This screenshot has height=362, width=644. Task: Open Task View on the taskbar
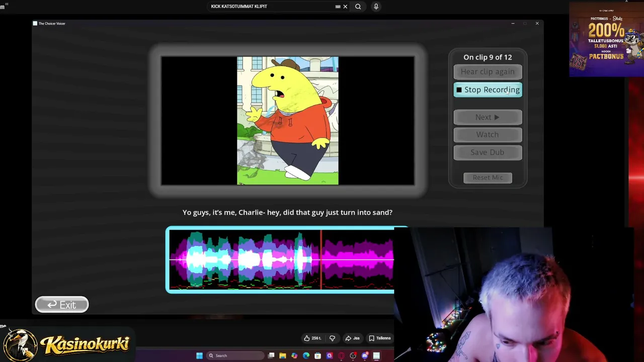(271, 356)
